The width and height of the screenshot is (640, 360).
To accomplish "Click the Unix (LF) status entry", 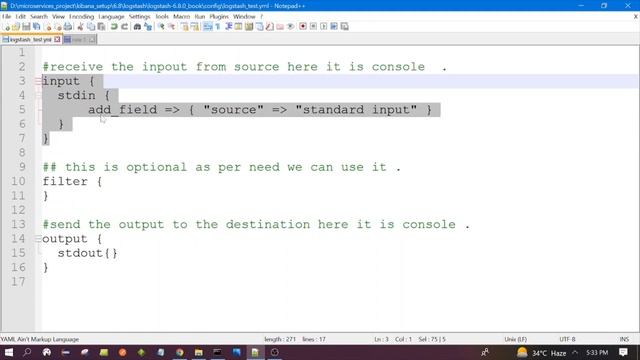I will 516,339.
